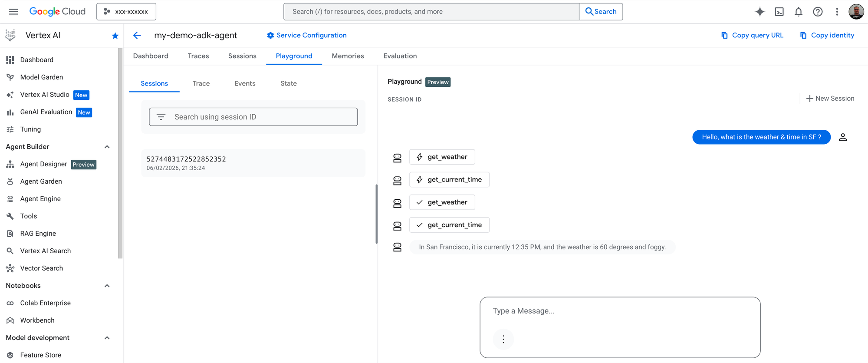Switch to the Memories tab
Image resolution: width=868 pixels, height=363 pixels.
tap(348, 56)
